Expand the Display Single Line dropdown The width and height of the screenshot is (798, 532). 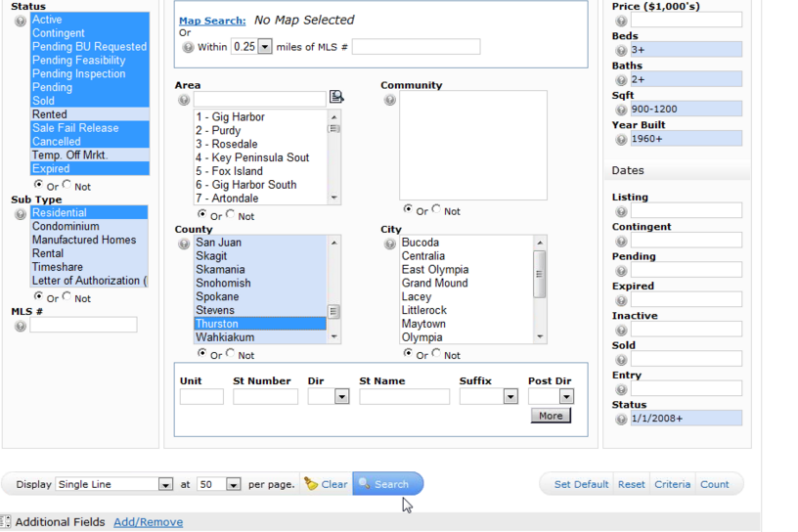(165, 485)
